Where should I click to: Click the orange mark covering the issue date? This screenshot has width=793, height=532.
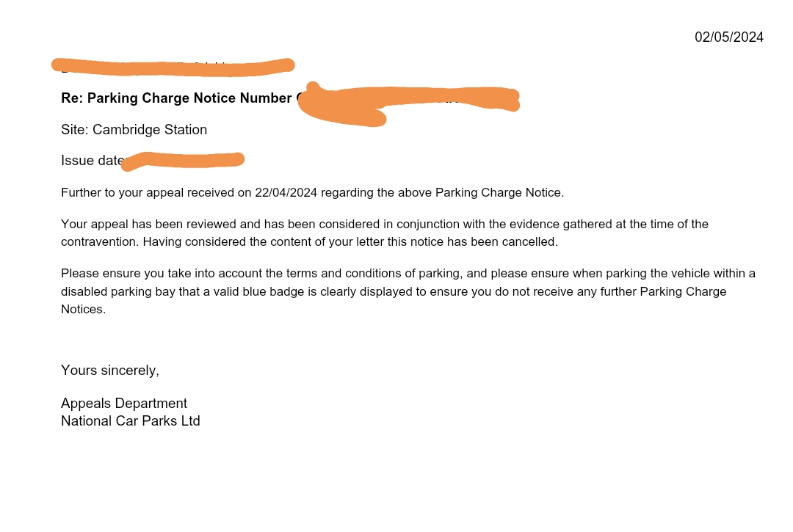[184, 159]
